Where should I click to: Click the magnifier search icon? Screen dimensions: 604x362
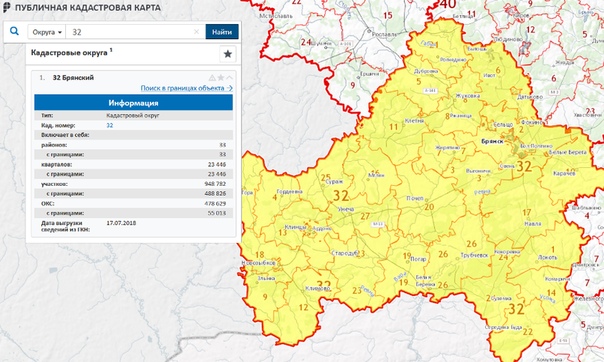(14, 31)
